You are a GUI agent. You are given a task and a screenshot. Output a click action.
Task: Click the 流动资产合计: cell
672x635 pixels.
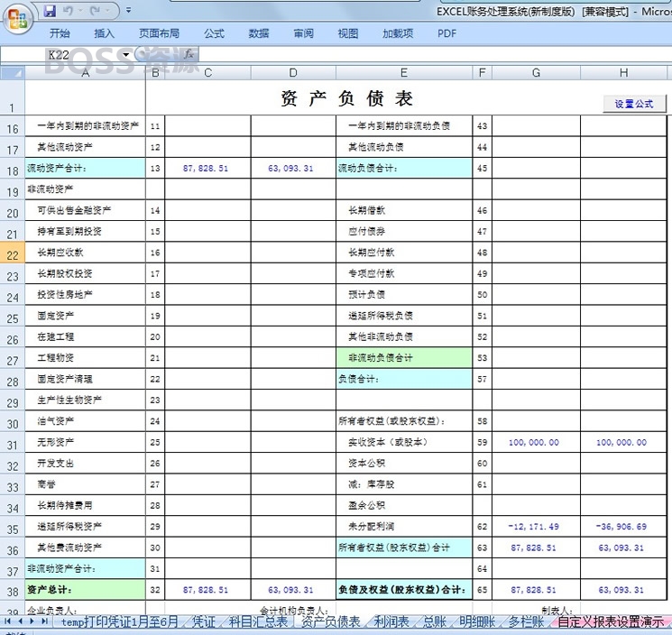86,168
